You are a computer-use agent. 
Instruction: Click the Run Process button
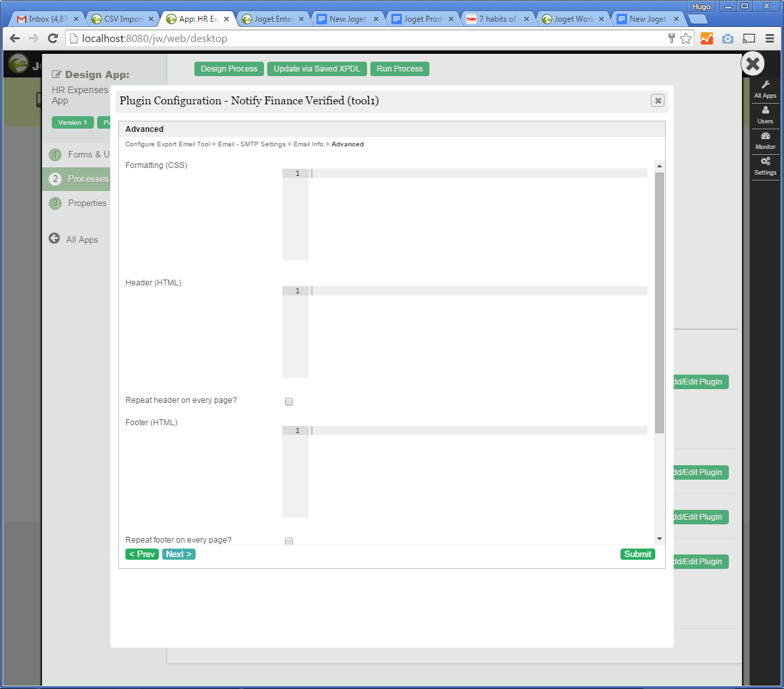point(399,69)
